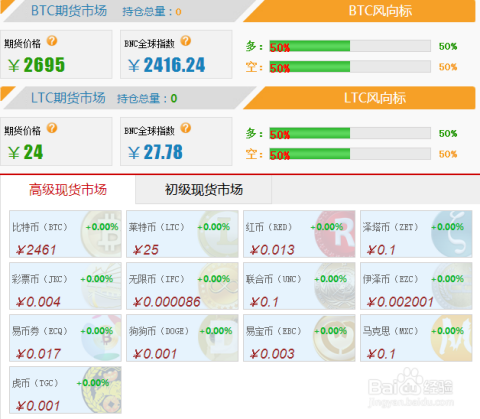
Task: Click the tiger coin logo in 虎币 card
Action: 101,390
